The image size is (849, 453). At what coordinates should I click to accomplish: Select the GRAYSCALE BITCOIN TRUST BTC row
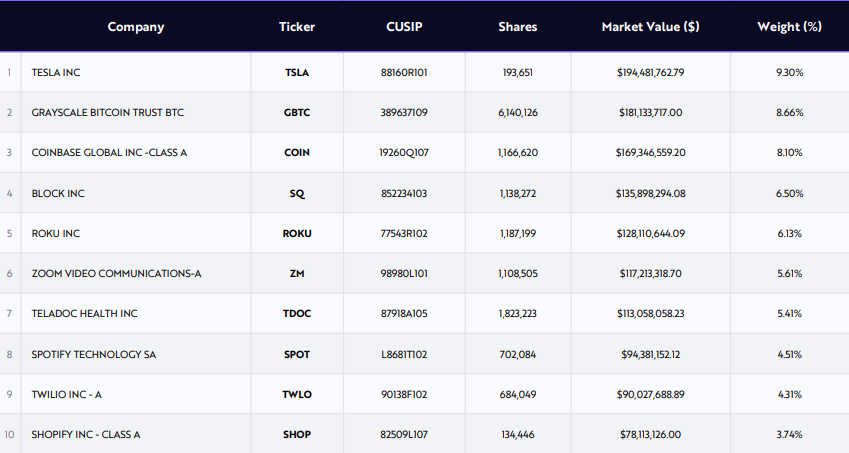424,113
